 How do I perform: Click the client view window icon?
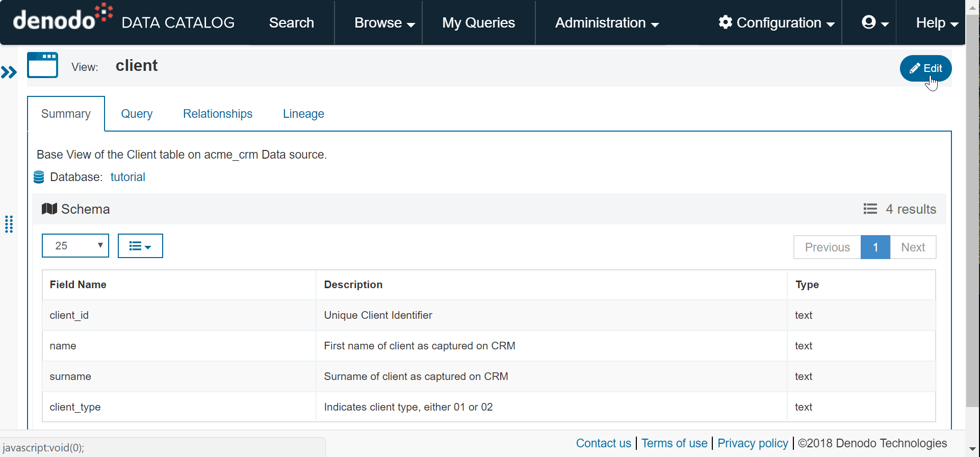coord(43,65)
